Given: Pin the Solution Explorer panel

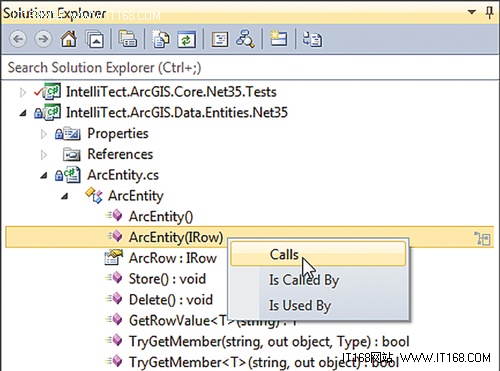Looking at the screenshot, I should coord(489,13).
